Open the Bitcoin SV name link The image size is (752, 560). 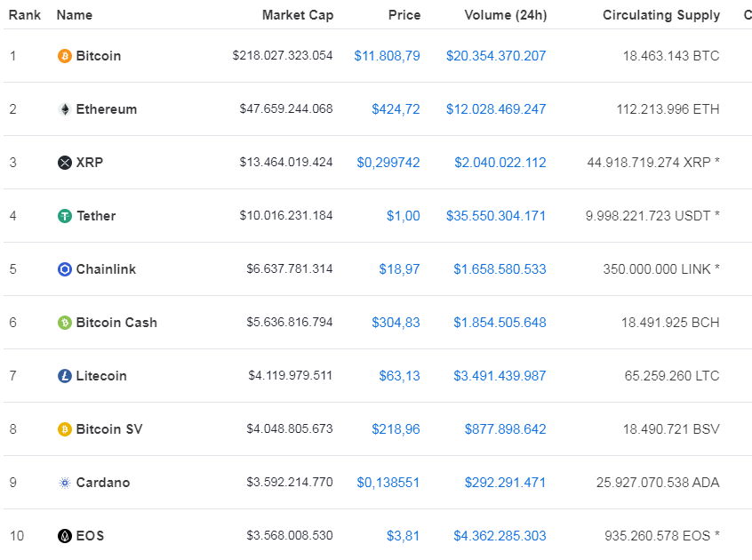click(x=109, y=429)
